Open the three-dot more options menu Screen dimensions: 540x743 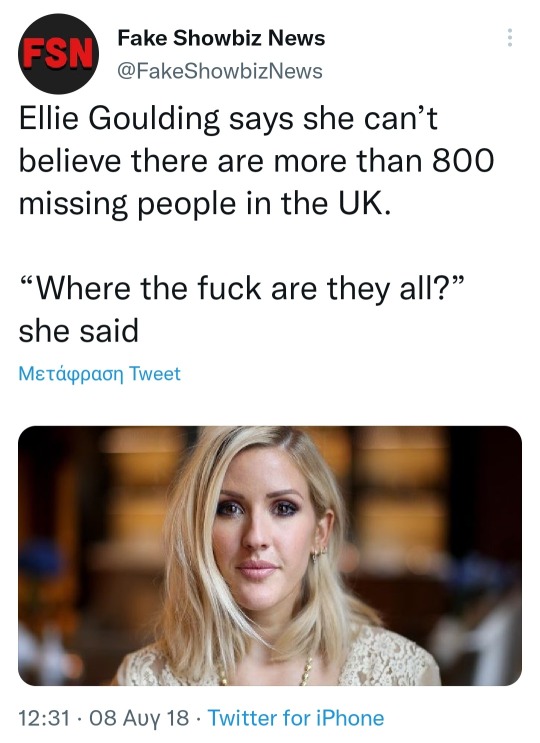[510, 37]
